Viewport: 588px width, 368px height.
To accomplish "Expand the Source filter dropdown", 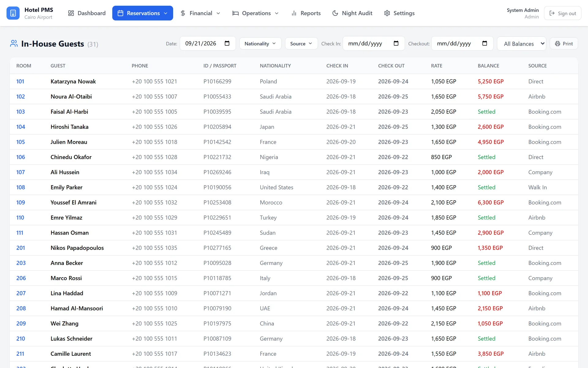I will (x=301, y=44).
